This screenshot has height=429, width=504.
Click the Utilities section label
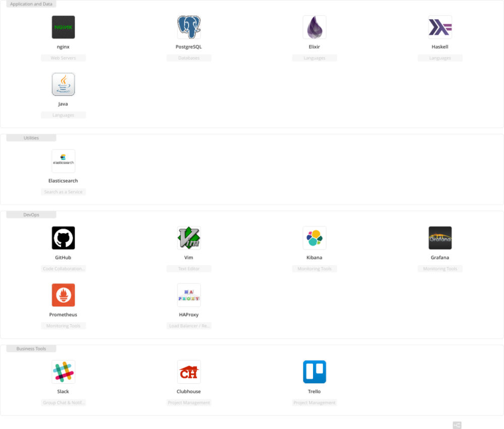click(x=31, y=138)
